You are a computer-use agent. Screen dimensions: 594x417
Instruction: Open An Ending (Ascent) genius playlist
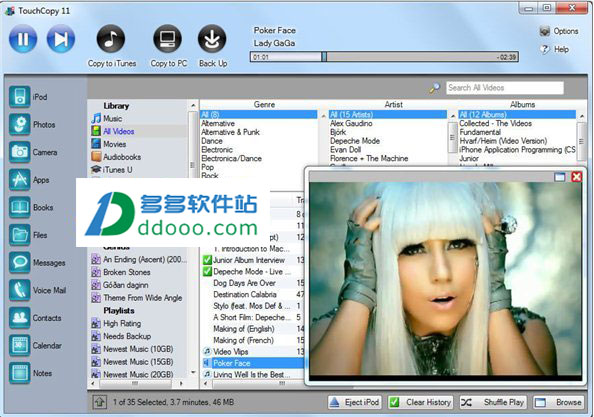pos(145,259)
